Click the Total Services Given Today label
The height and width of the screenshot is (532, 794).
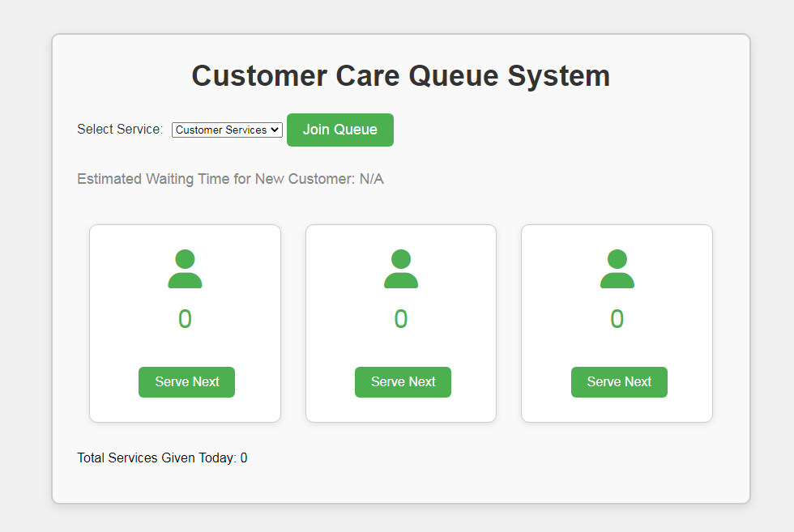[161, 458]
